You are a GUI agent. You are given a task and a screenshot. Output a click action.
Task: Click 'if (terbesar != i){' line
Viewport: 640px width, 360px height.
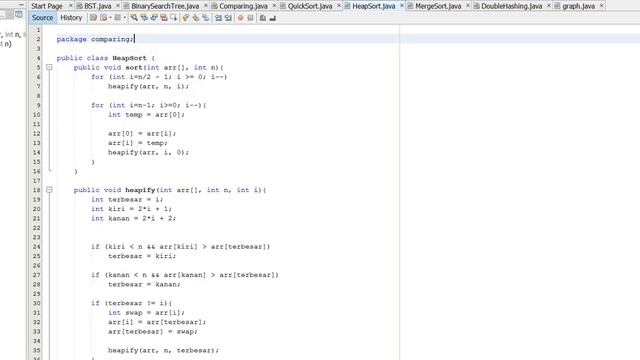[x=131, y=303]
